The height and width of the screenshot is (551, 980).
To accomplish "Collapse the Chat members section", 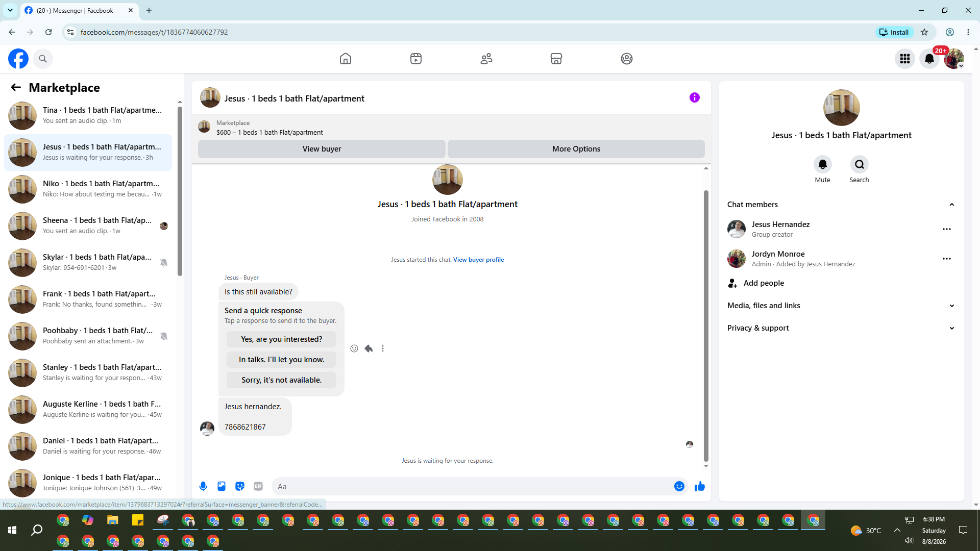I will tap(841, 205).
